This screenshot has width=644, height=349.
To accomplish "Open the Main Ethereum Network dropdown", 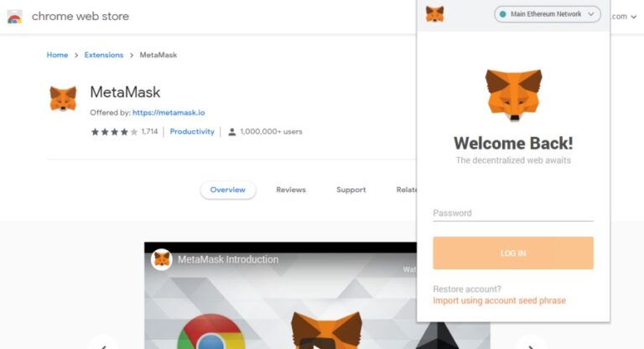I will [x=547, y=14].
